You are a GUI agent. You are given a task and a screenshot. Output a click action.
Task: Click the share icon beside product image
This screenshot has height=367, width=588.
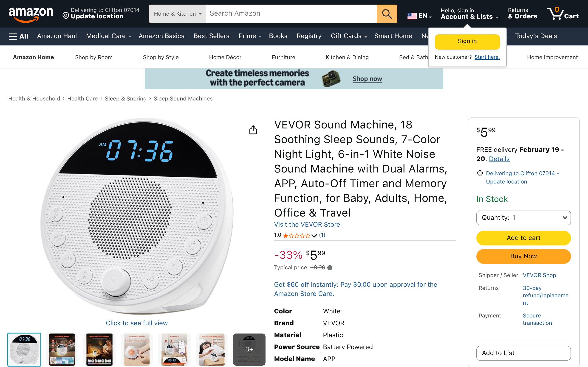(253, 130)
